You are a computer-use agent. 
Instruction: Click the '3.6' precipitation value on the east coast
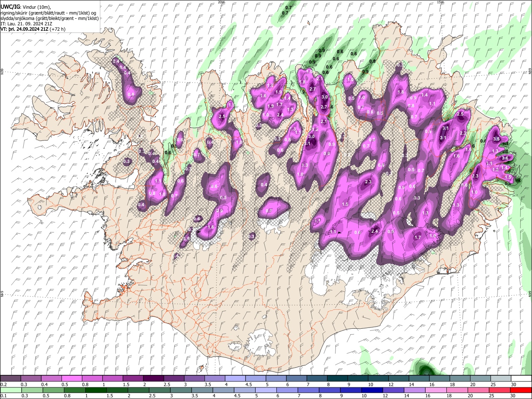pyautogui.click(x=505, y=158)
